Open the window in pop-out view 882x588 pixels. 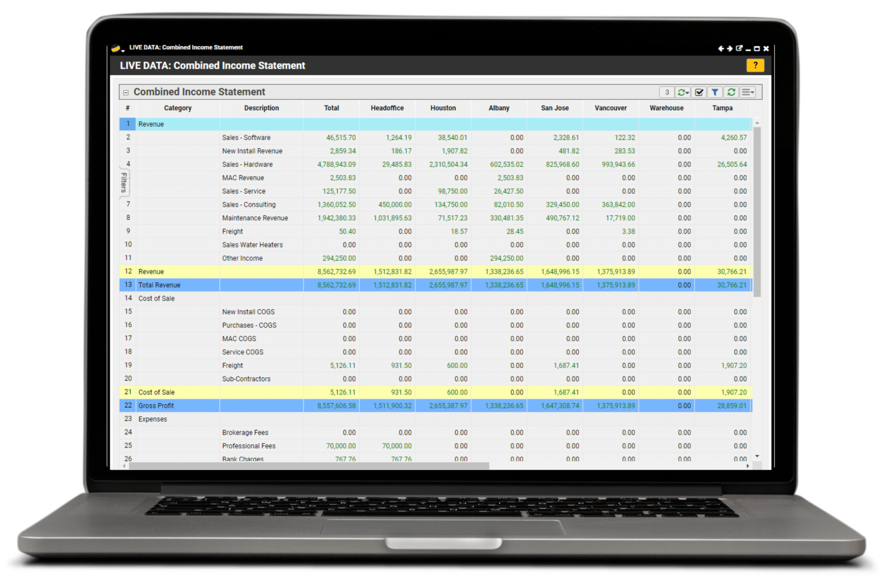click(x=739, y=48)
